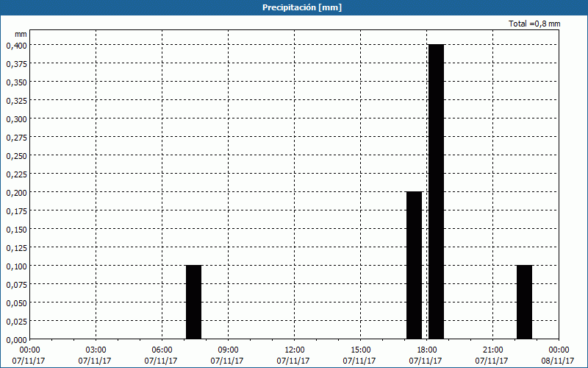This screenshot has height=368, width=588.
Task: Click the 00:00 08/11/17 time label
Action: pyautogui.click(x=558, y=355)
